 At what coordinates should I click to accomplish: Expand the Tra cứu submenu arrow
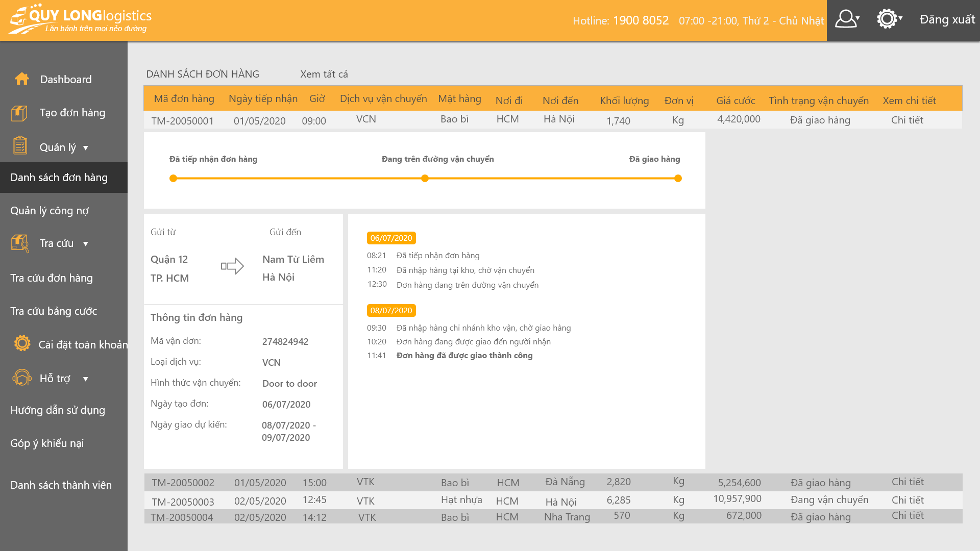click(x=86, y=244)
